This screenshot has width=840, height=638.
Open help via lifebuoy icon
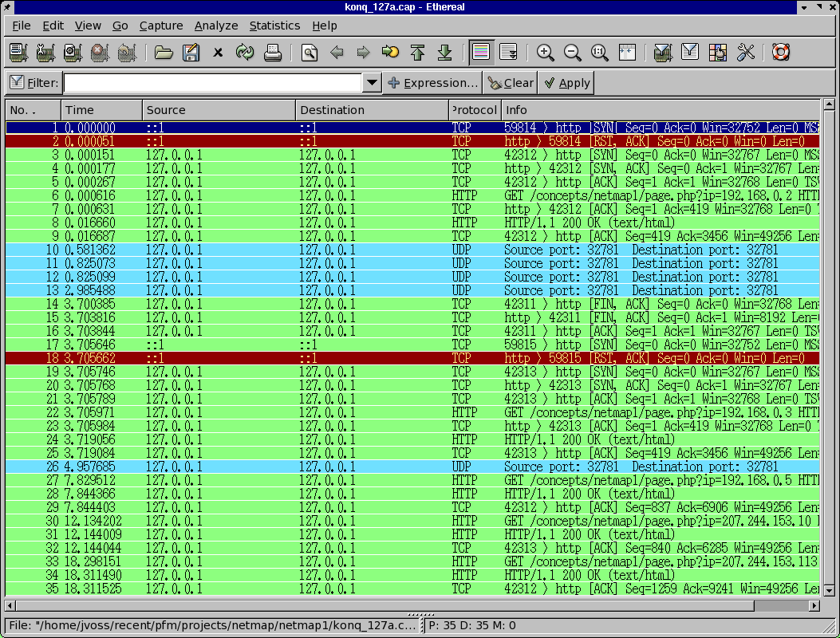[780, 53]
